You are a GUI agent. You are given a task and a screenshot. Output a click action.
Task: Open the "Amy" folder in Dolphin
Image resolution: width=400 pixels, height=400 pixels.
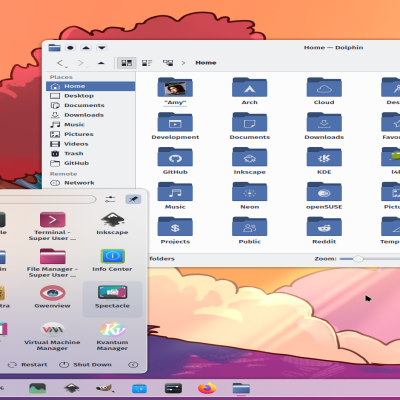[175, 88]
